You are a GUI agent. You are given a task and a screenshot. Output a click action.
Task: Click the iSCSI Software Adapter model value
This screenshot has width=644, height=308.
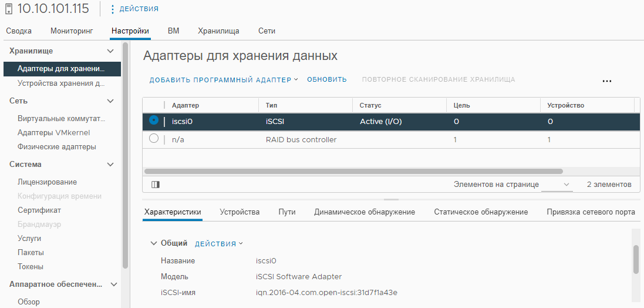coord(299,277)
